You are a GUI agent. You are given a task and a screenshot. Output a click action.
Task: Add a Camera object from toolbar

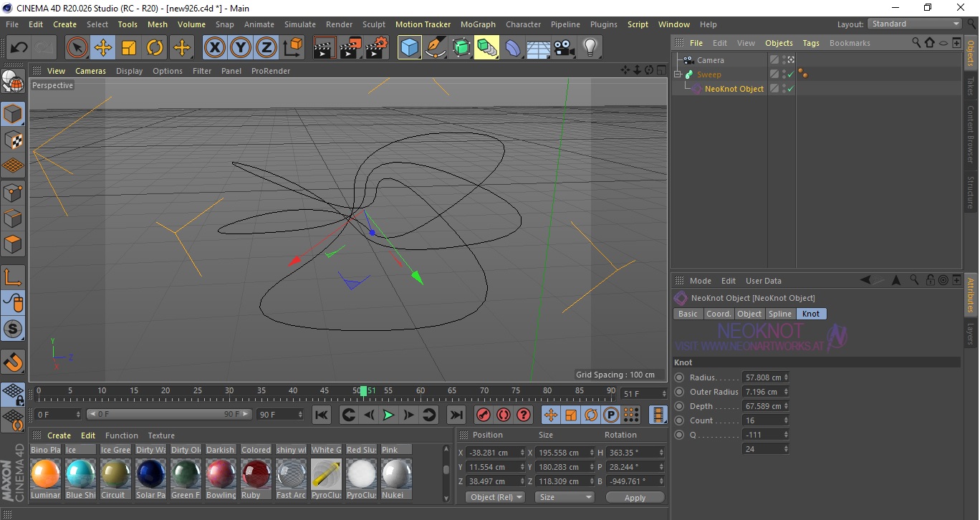(x=564, y=48)
